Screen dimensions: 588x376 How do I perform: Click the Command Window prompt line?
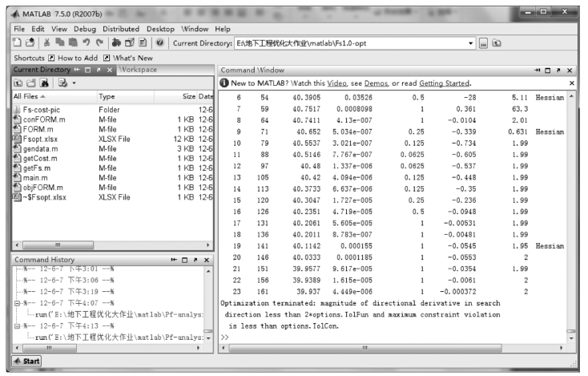393,338
